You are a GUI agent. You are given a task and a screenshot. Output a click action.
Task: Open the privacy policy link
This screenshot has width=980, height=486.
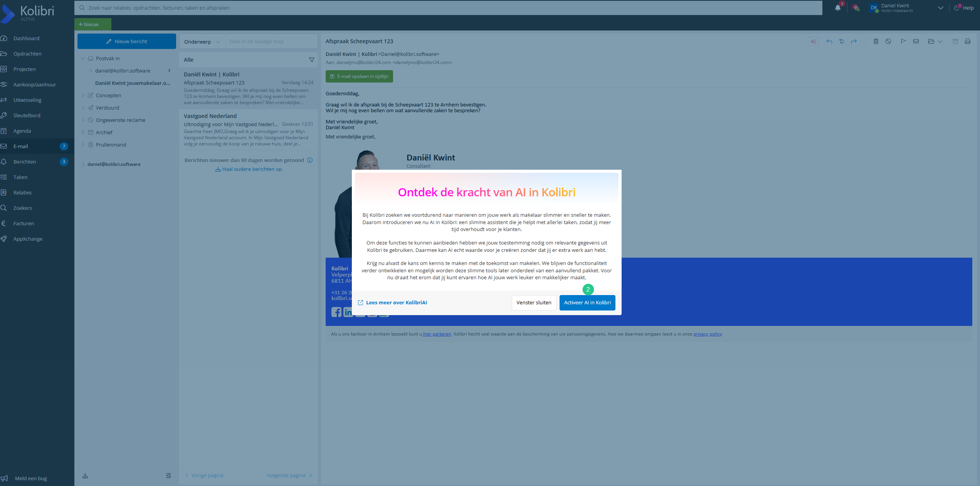click(x=708, y=334)
